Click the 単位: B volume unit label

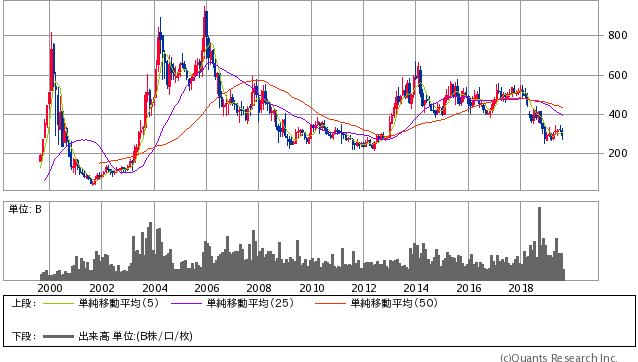tap(25, 209)
